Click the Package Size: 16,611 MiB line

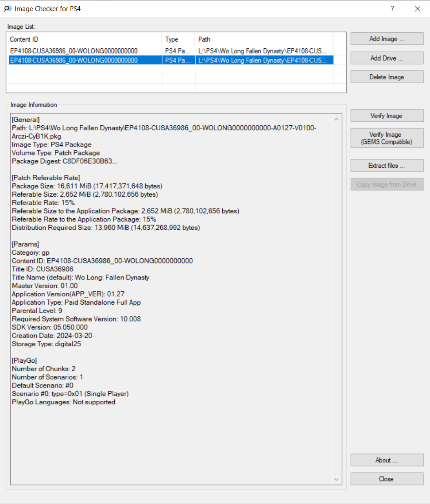coord(87,186)
